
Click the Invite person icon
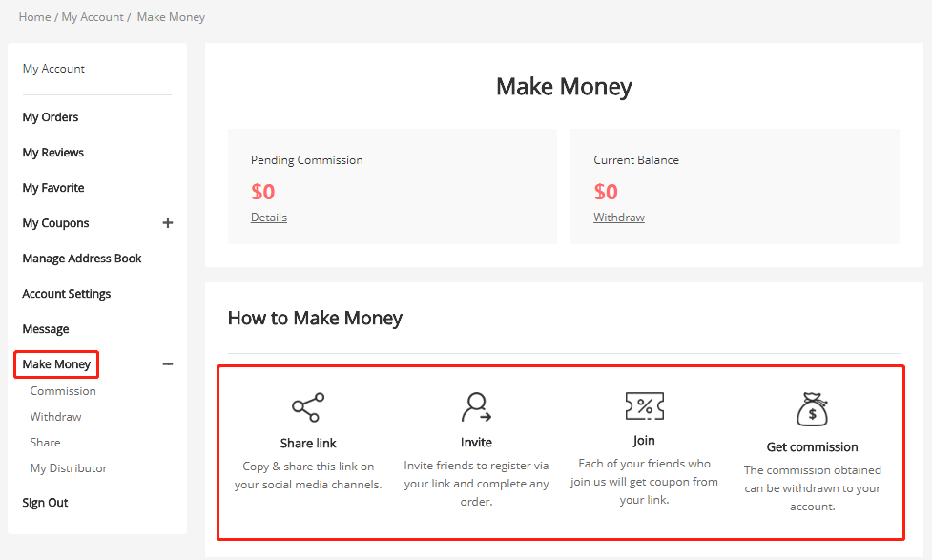point(476,407)
